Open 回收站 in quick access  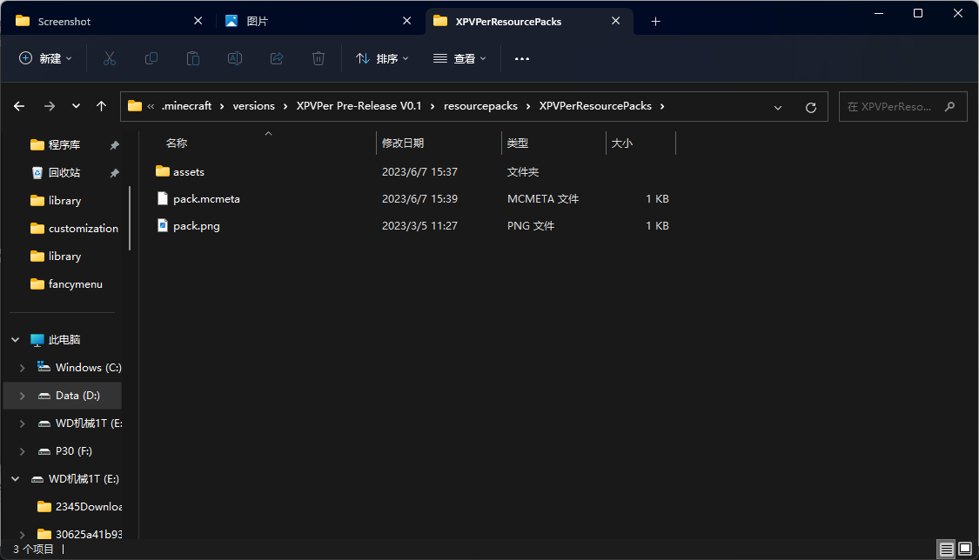click(x=64, y=173)
